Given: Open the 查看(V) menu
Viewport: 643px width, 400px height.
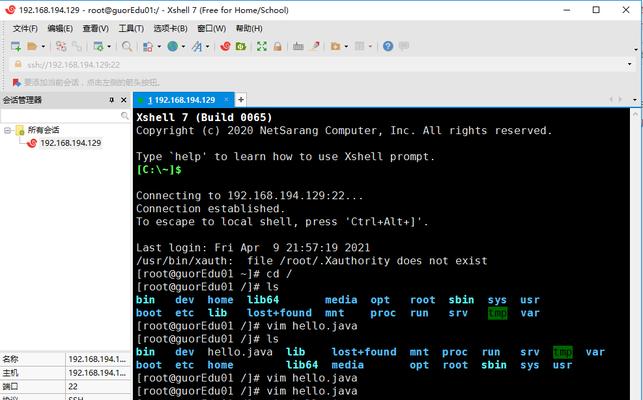Looking at the screenshot, I should (96, 28).
